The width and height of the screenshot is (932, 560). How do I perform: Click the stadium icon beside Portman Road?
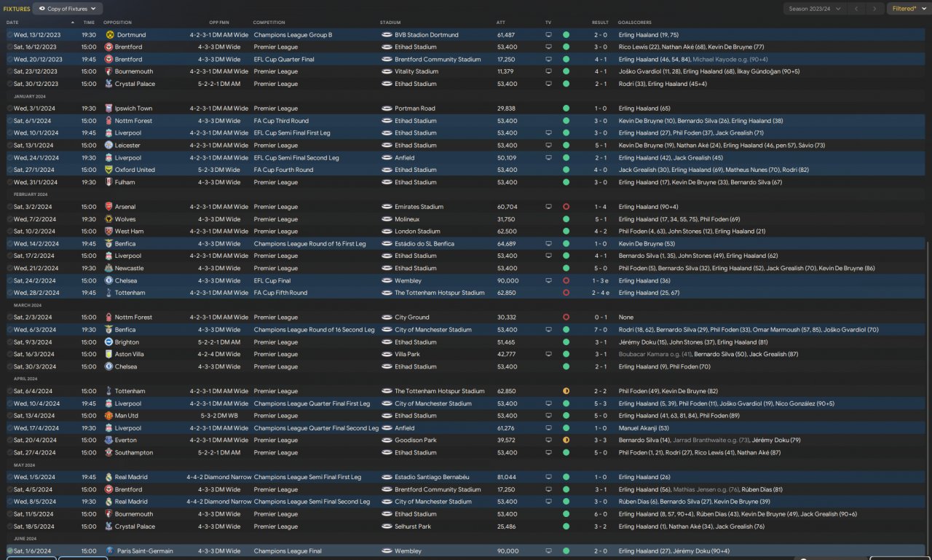pos(387,109)
